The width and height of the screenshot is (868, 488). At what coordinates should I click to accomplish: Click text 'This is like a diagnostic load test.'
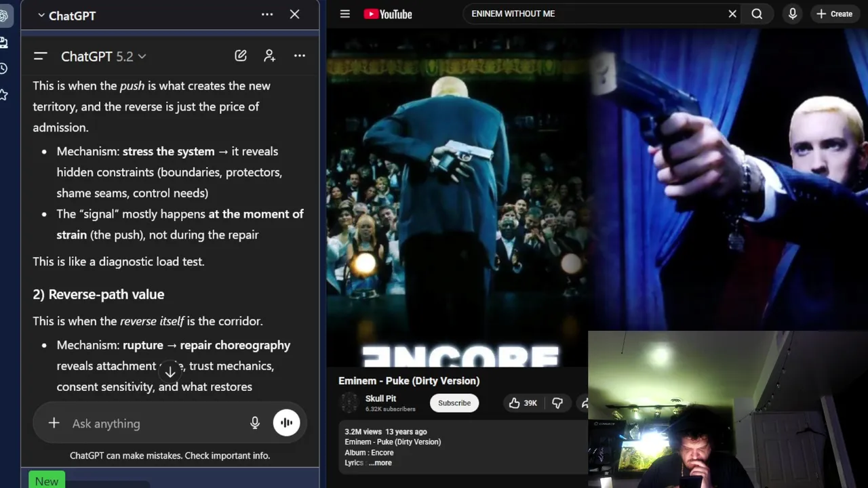coord(119,262)
